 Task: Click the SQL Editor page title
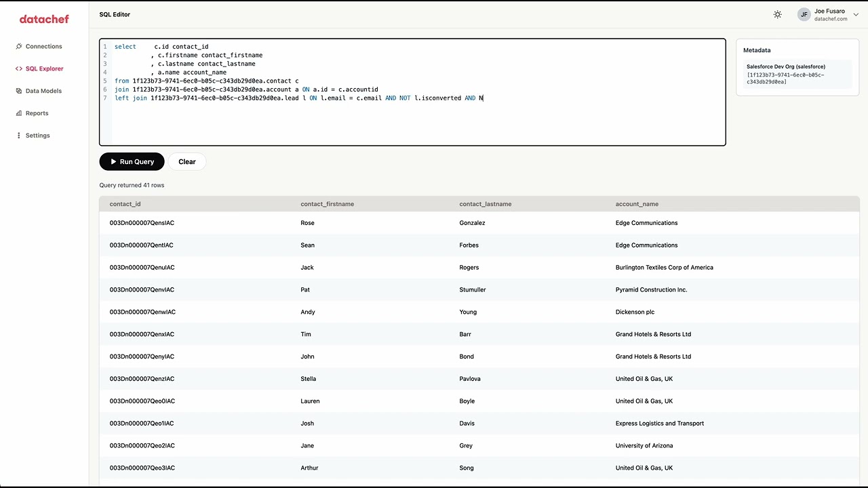(x=115, y=14)
